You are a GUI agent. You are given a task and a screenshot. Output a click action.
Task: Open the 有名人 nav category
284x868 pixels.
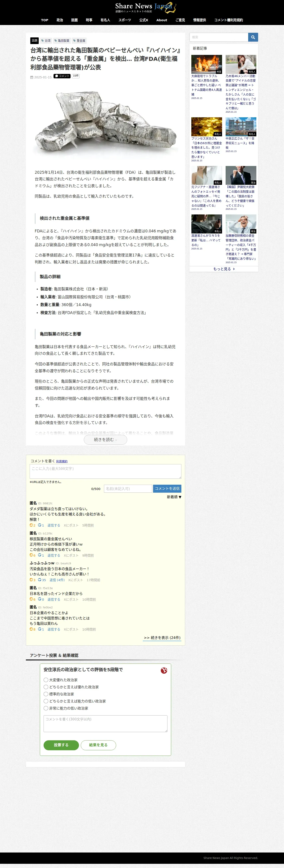coord(105,20)
